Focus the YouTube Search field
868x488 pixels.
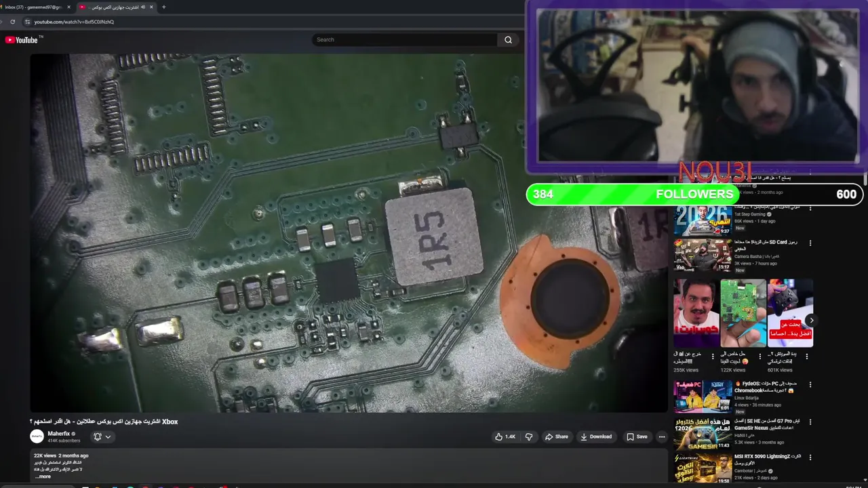click(x=405, y=40)
